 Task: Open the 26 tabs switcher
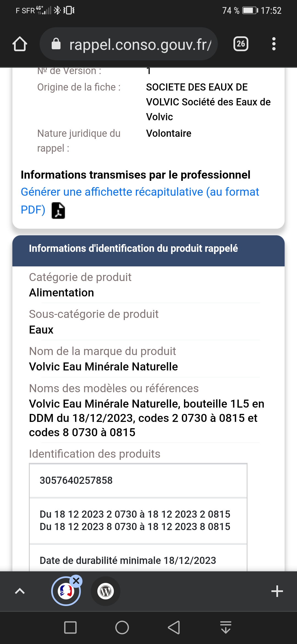pos(241,44)
